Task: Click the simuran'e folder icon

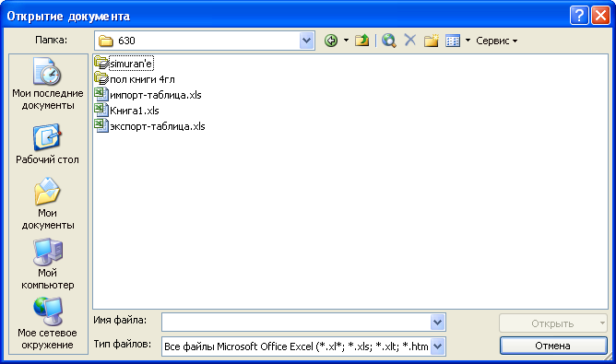Action: pos(101,63)
